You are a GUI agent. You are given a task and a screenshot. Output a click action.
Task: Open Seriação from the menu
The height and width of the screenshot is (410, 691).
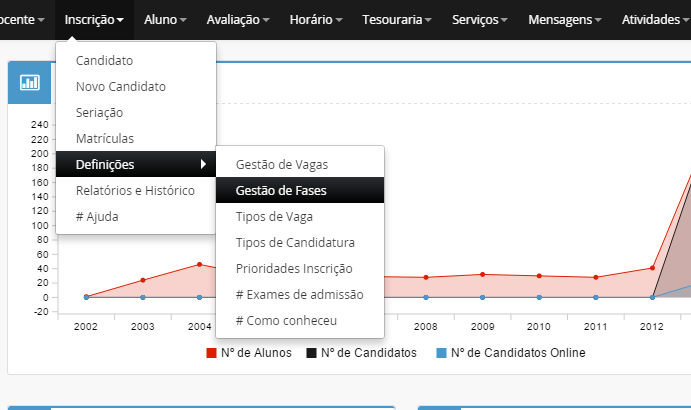point(100,112)
